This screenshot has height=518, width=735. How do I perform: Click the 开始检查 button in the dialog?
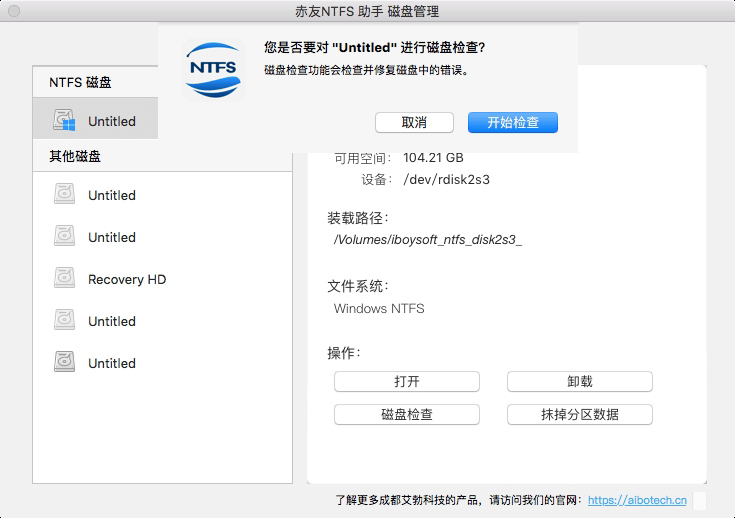(x=513, y=122)
